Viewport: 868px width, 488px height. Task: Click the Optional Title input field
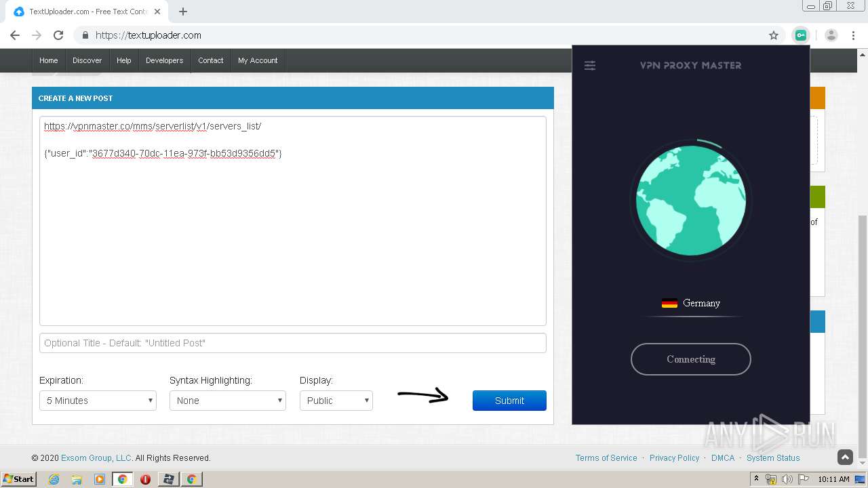(293, 343)
